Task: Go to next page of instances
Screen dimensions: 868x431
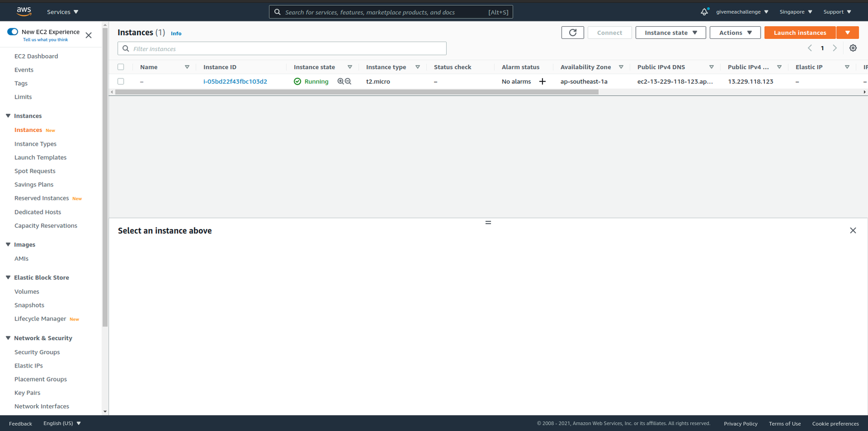Action: [835, 48]
